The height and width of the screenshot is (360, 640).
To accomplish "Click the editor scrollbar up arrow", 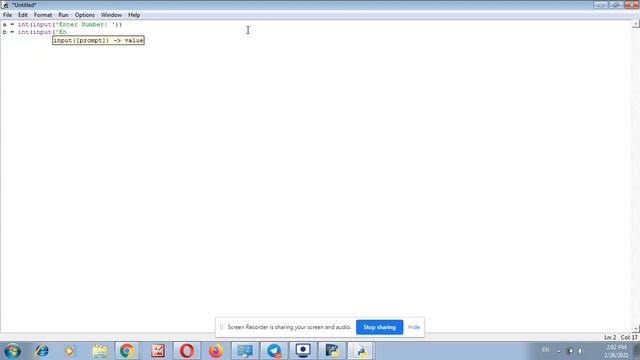I will click(x=636, y=24).
